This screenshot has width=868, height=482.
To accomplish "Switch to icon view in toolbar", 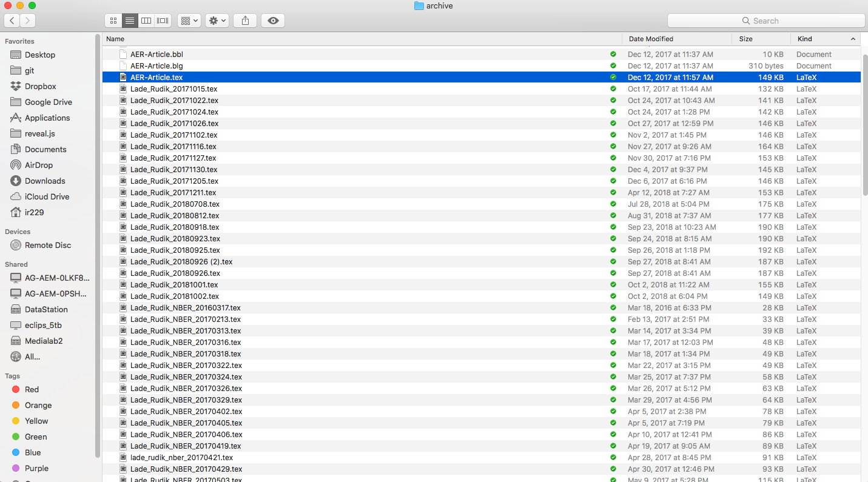I will tap(113, 21).
